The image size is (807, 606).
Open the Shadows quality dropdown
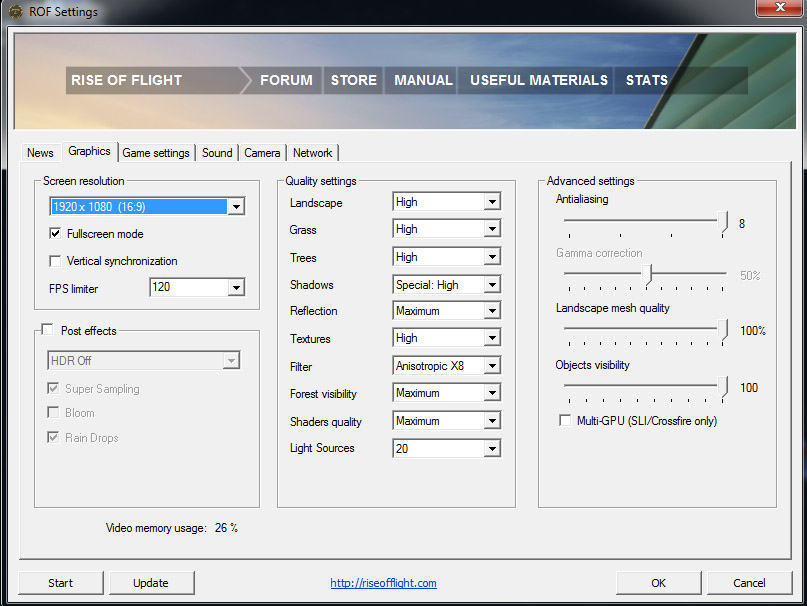446,285
